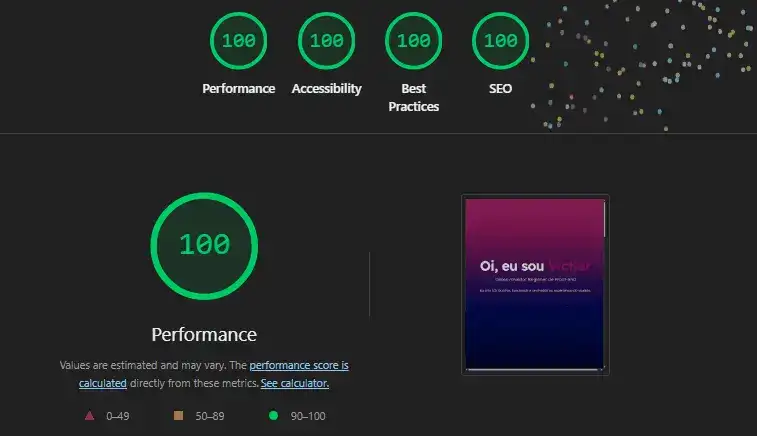Image resolution: width=757 pixels, height=436 pixels.
Task: Select the top Performance label text
Action: coord(238,88)
